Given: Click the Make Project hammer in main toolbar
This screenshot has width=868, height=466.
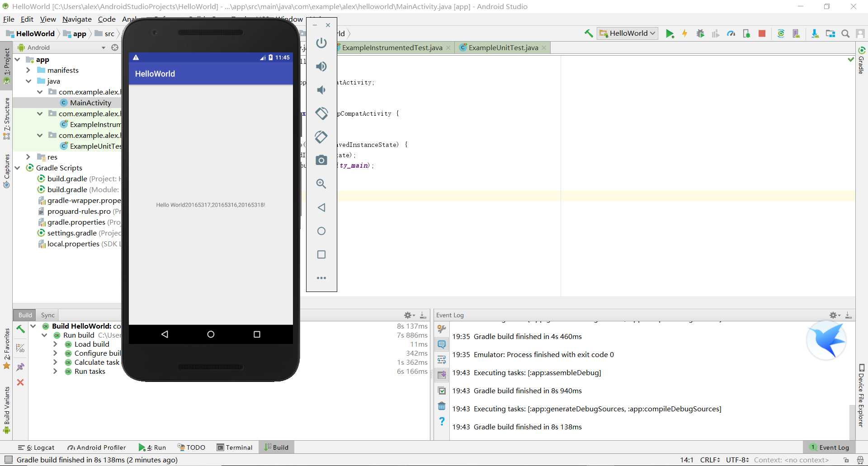Looking at the screenshot, I should [589, 33].
